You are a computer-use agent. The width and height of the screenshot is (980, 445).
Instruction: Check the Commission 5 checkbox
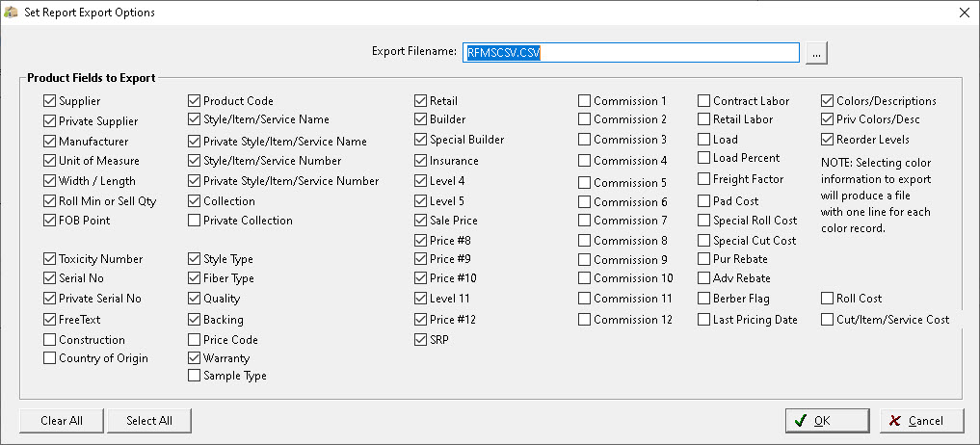[584, 182]
